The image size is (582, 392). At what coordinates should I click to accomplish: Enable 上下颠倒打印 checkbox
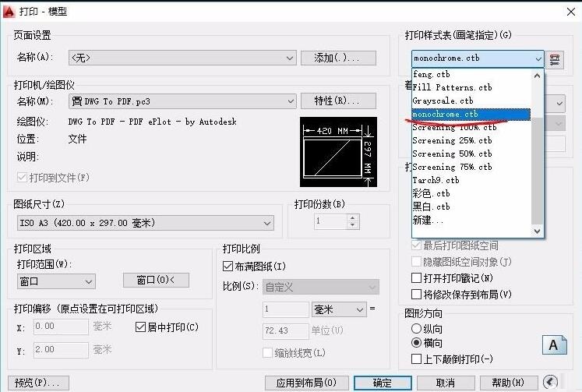417,359
